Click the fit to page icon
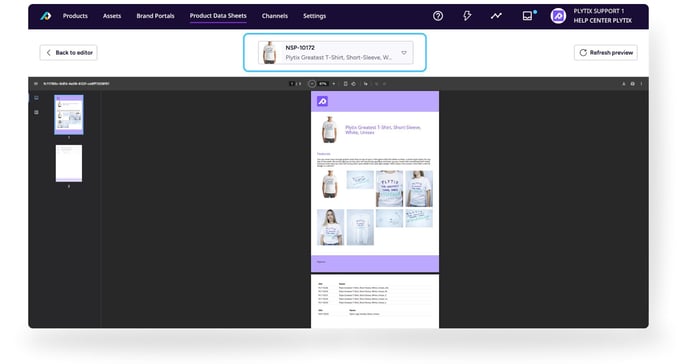The image size is (688, 364). click(x=345, y=84)
